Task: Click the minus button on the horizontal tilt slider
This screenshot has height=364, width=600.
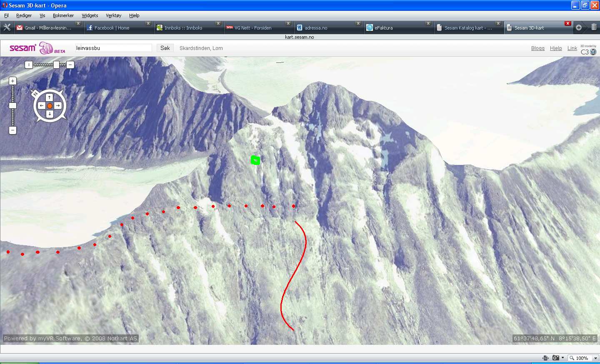Action: point(70,65)
